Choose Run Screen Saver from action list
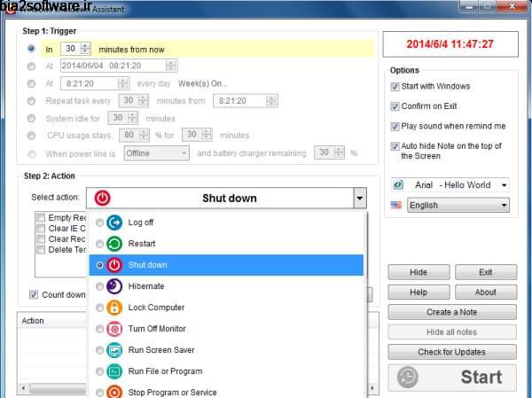 [226, 350]
